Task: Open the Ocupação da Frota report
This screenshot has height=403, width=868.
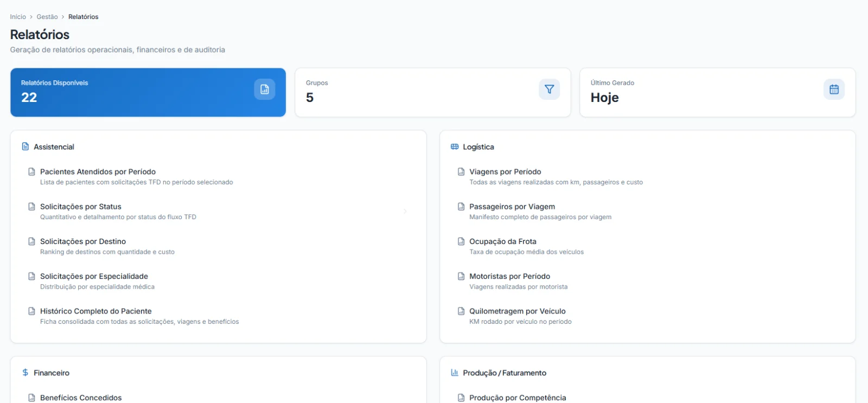Action: coord(648,246)
